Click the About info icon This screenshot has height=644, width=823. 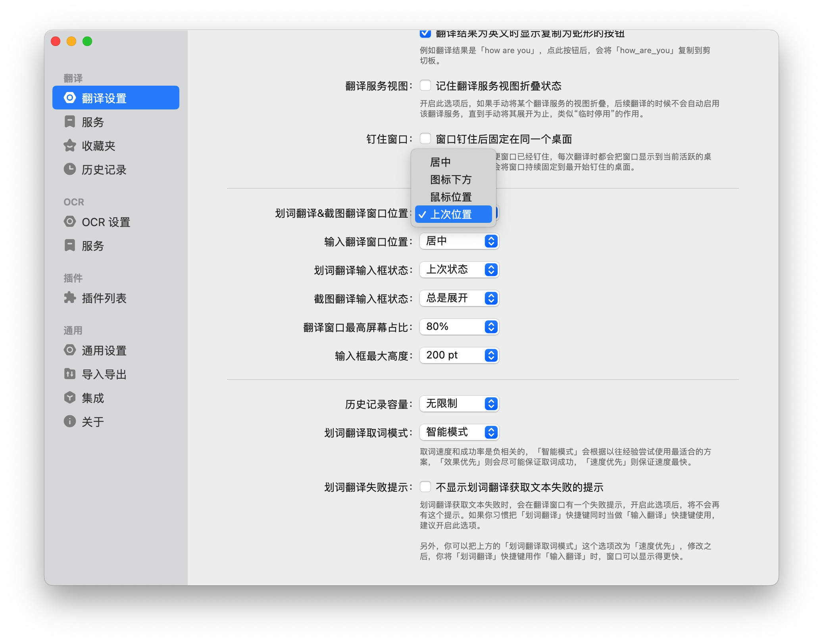(x=70, y=422)
